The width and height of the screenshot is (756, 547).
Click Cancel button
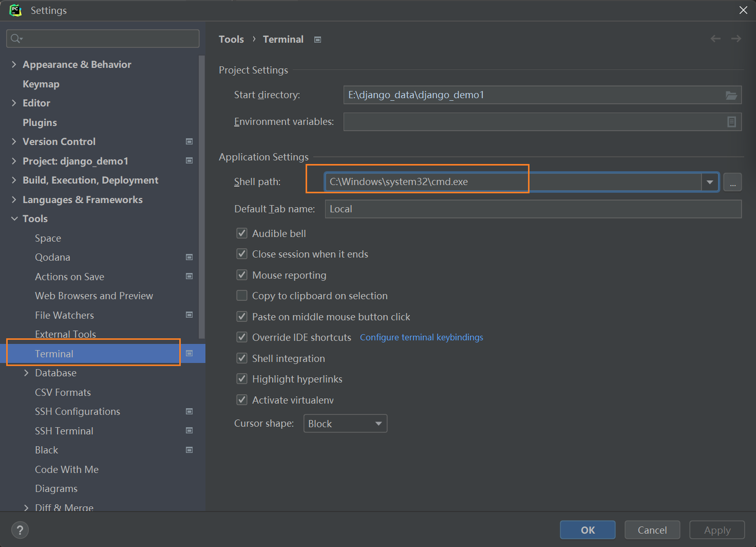pos(652,530)
